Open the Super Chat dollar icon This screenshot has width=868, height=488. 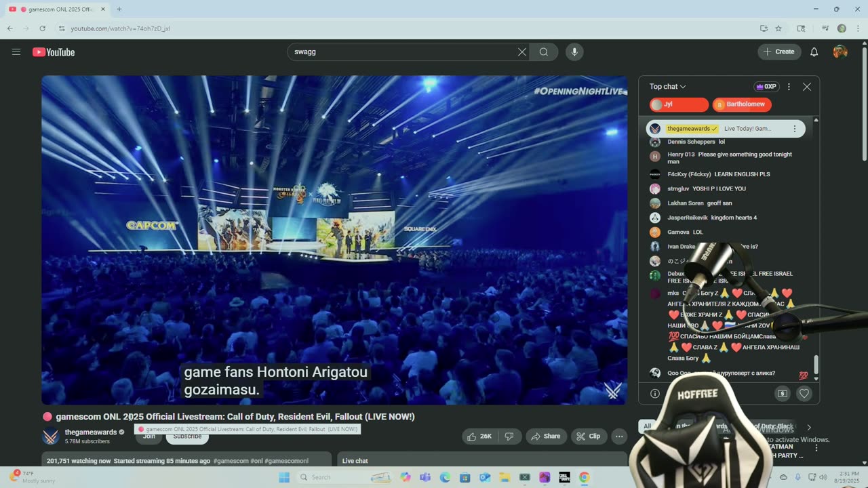pyautogui.click(x=783, y=393)
